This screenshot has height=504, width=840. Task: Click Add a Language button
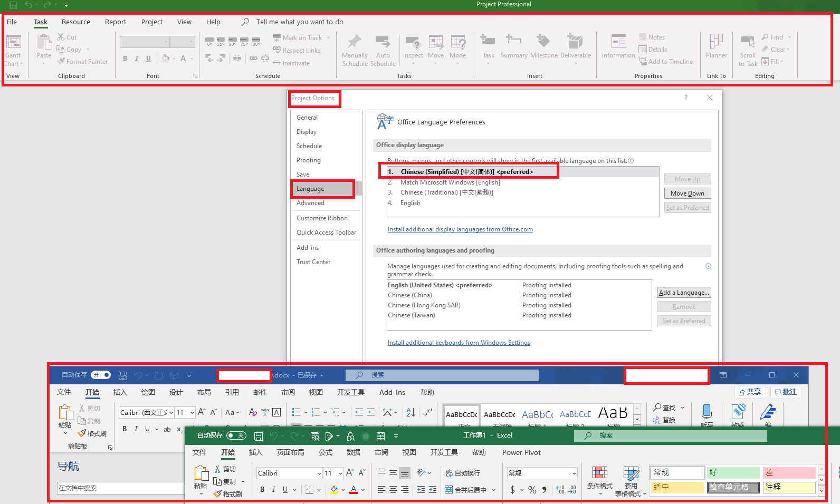click(x=684, y=293)
